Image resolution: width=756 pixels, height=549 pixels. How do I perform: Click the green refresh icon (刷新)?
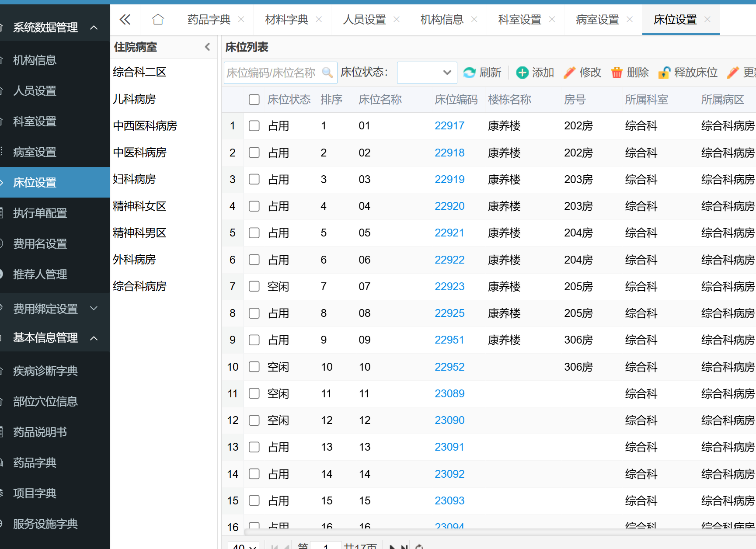coord(469,73)
